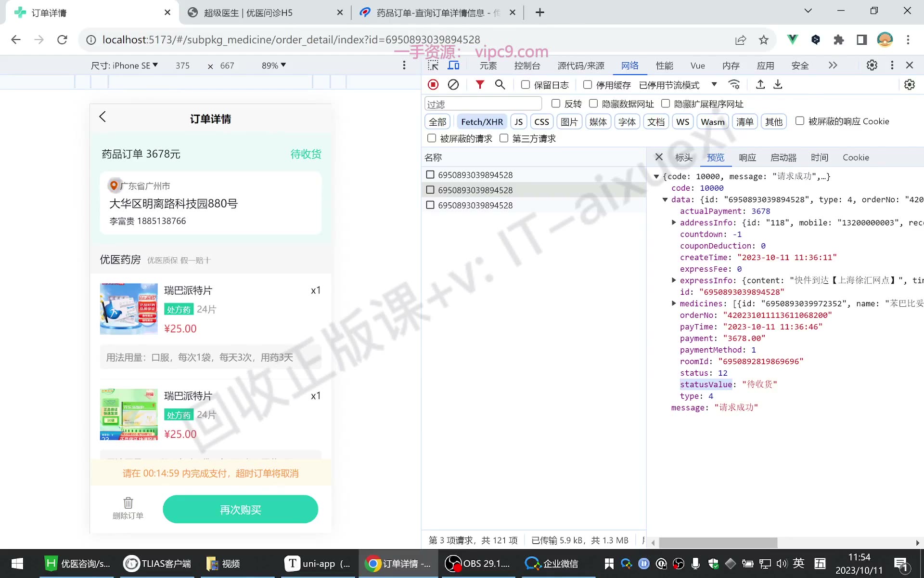Open the 89% zoom dropdown
The height and width of the screenshot is (578, 924).
(x=274, y=66)
